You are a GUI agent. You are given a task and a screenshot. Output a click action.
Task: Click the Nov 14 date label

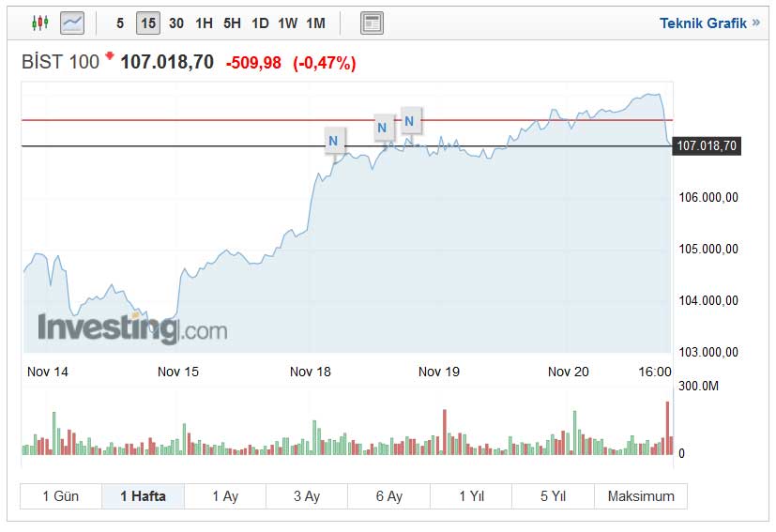(x=48, y=372)
